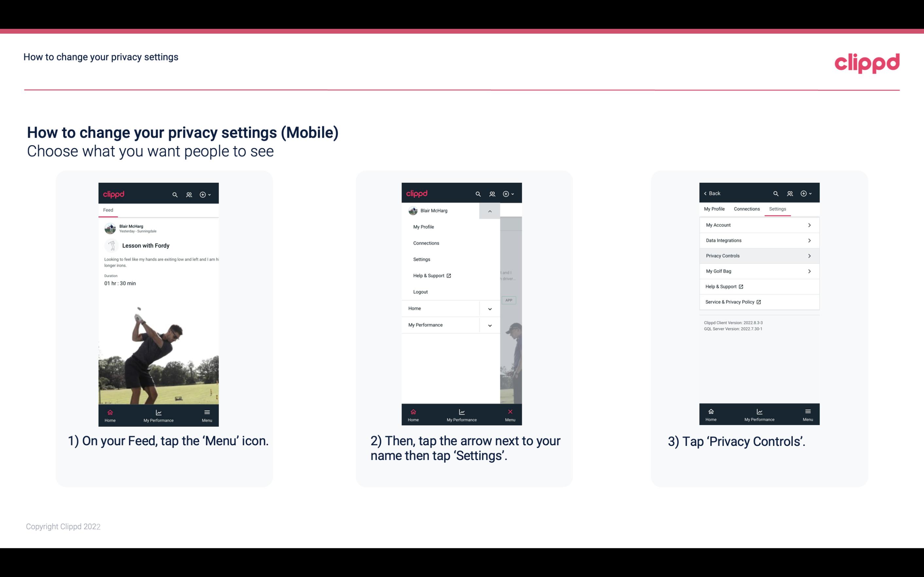Tap the Back arrow icon in step 3
Screen dimensions: 924x577
point(706,194)
